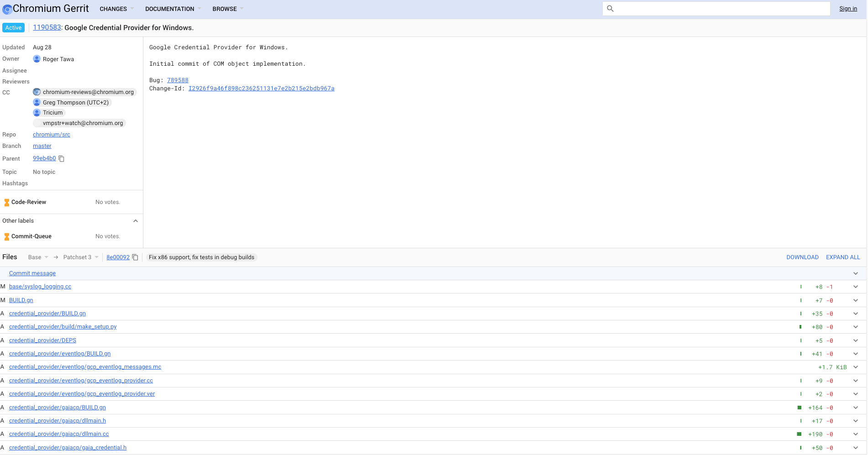The width and height of the screenshot is (868, 455).
Task: Open the Patchset 3 dropdown
Action: (81, 257)
